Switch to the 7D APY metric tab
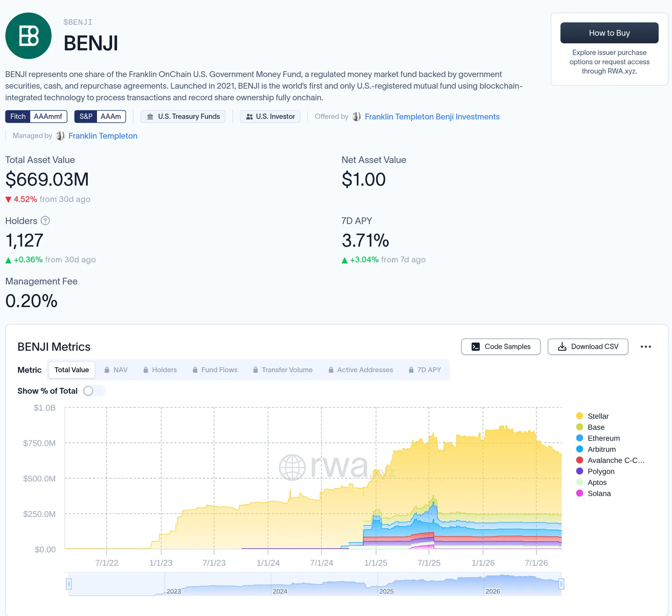Viewport: 672px width, 616px height. coord(425,370)
